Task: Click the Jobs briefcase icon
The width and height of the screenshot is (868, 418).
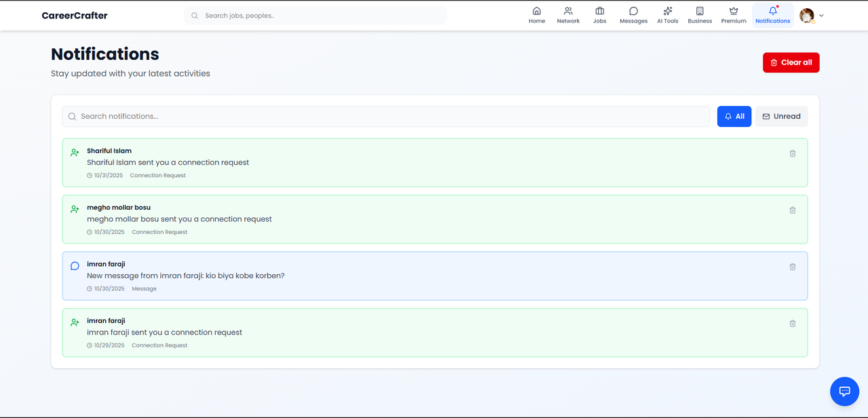Action: 600,11
